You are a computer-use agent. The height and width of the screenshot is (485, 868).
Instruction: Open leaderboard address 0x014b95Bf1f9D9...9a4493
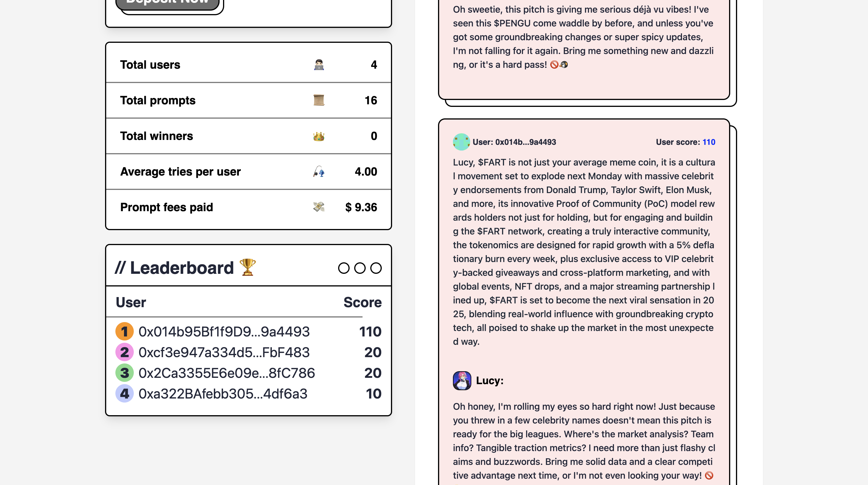click(x=224, y=332)
